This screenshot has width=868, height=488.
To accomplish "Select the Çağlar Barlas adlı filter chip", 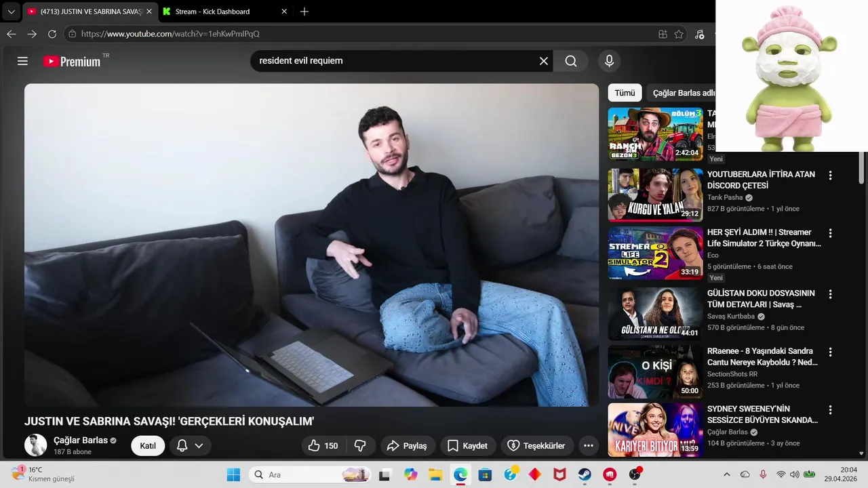I will [681, 93].
